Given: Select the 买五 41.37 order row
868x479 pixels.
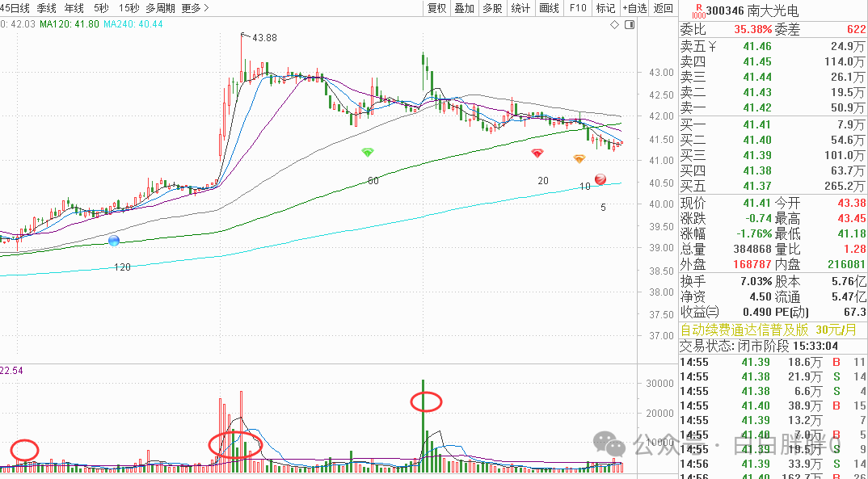Looking at the screenshot, I should [773, 187].
